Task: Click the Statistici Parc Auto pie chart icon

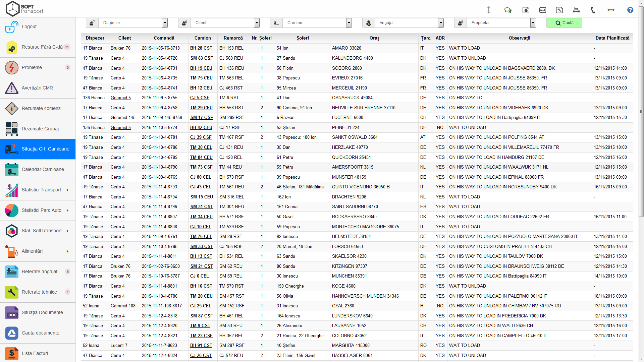Action: pos(11,210)
